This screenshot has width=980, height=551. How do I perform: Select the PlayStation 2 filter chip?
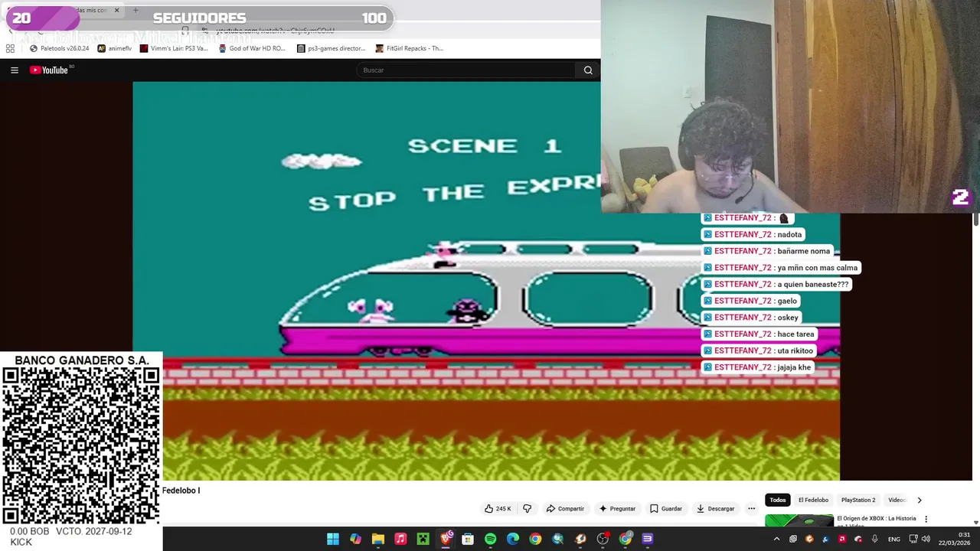[858, 500]
